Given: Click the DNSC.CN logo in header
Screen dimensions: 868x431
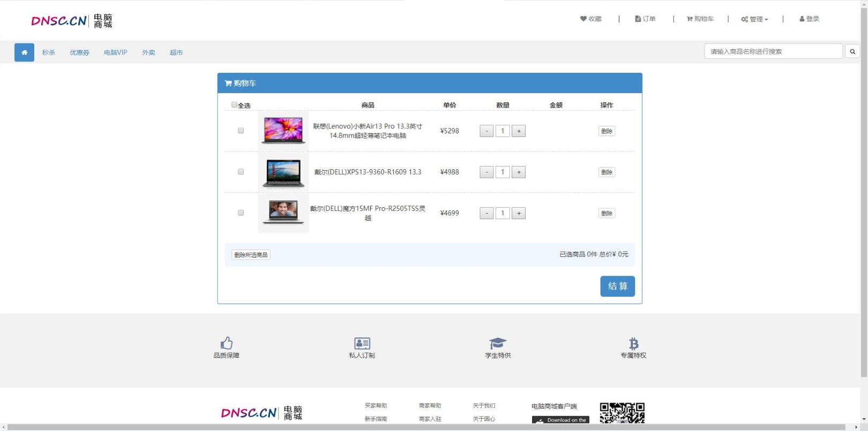Looking at the screenshot, I should [72, 21].
